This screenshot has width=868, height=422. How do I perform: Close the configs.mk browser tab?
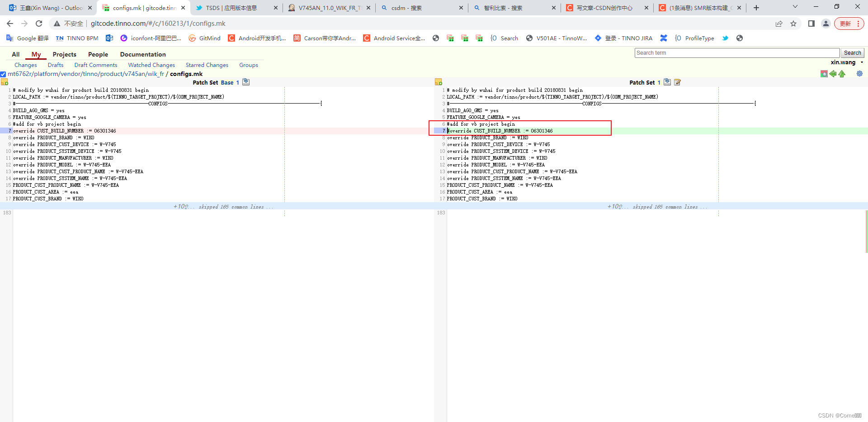coord(183,8)
